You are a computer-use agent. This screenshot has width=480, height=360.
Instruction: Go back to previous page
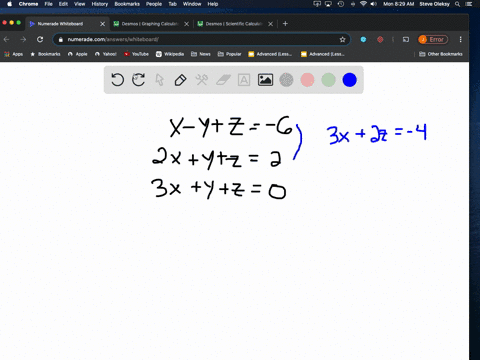coord(6,39)
